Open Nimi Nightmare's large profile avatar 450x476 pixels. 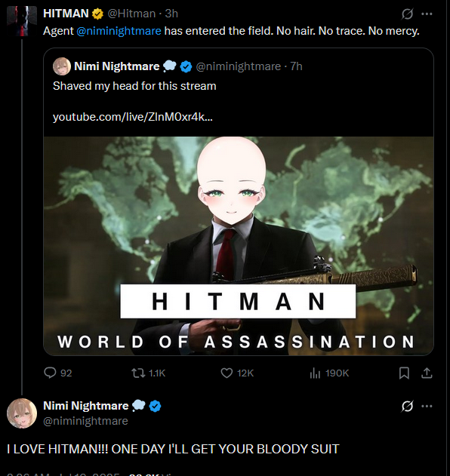pos(22,413)
